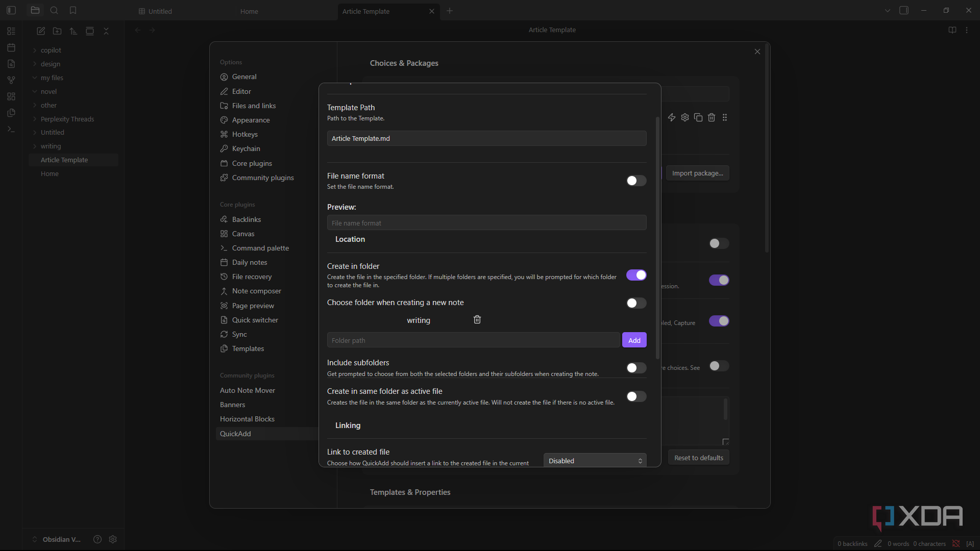Enable the Include subfolders toggle
This screenshot has height=551, width=980.
click(636, 368)
